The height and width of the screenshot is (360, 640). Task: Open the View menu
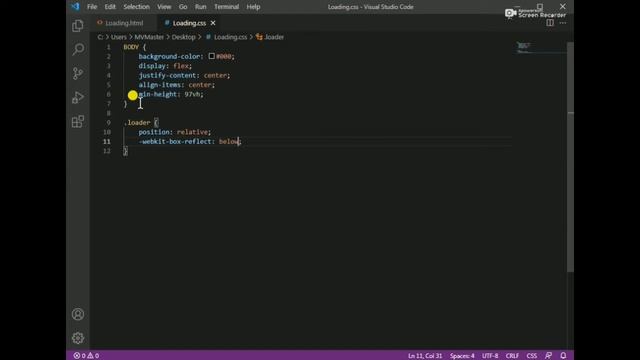(x=164, y=7)
